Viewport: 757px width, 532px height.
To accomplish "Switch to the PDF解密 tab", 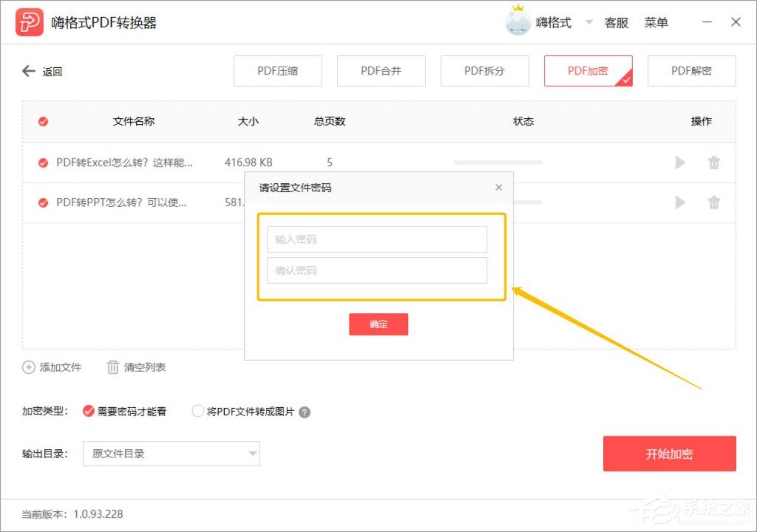I will (x=691, y=71).
